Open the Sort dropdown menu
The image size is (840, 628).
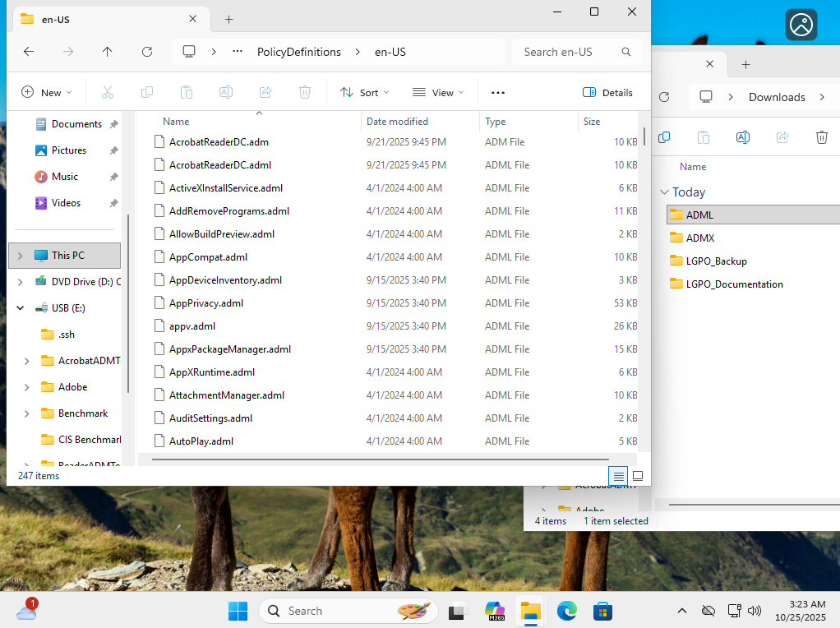pos(365,92)
